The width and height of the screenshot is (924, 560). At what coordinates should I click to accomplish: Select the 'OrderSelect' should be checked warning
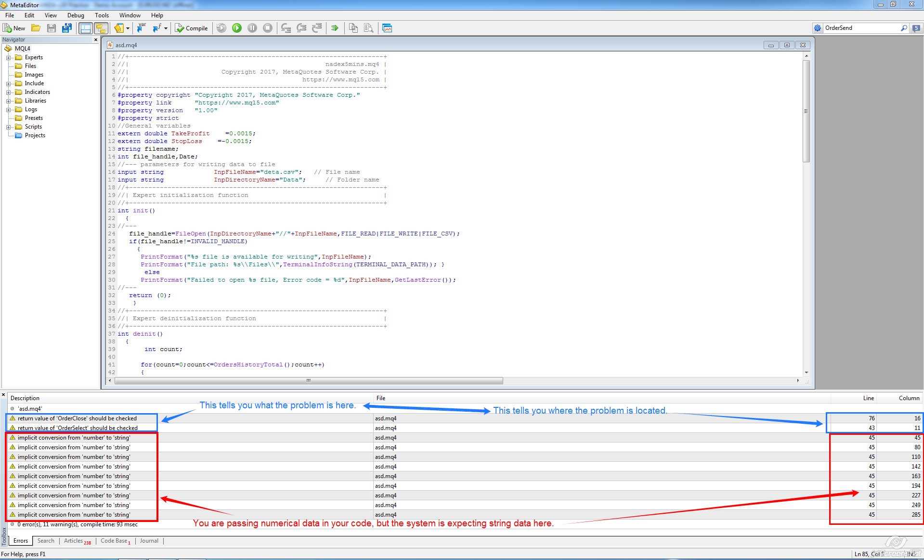pyautogui.click(x=465, y=428)
